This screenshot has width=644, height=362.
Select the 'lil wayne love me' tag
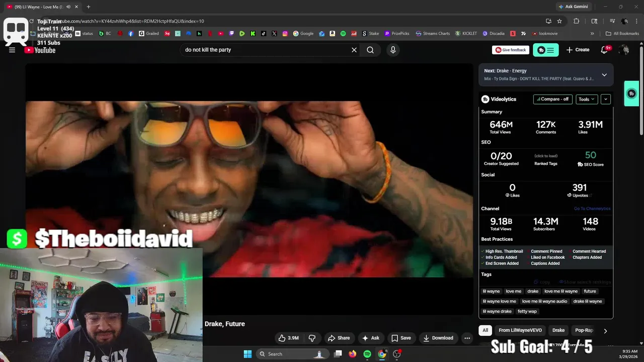coord(499,301)
